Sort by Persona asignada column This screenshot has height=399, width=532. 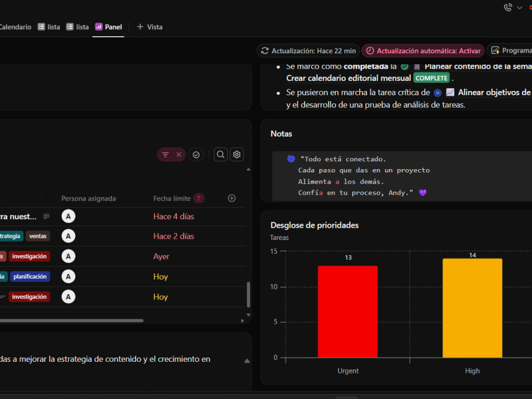tap(88, 198)
